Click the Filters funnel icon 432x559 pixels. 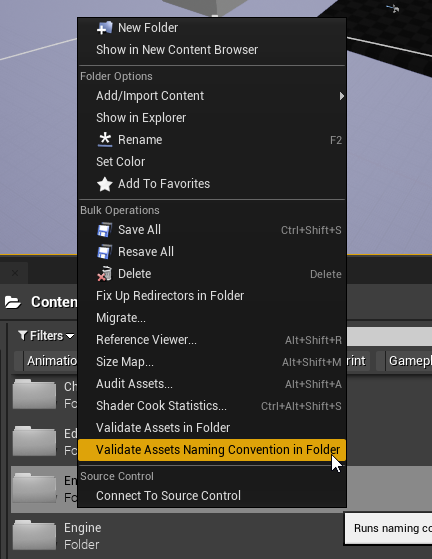click(22, 335)
